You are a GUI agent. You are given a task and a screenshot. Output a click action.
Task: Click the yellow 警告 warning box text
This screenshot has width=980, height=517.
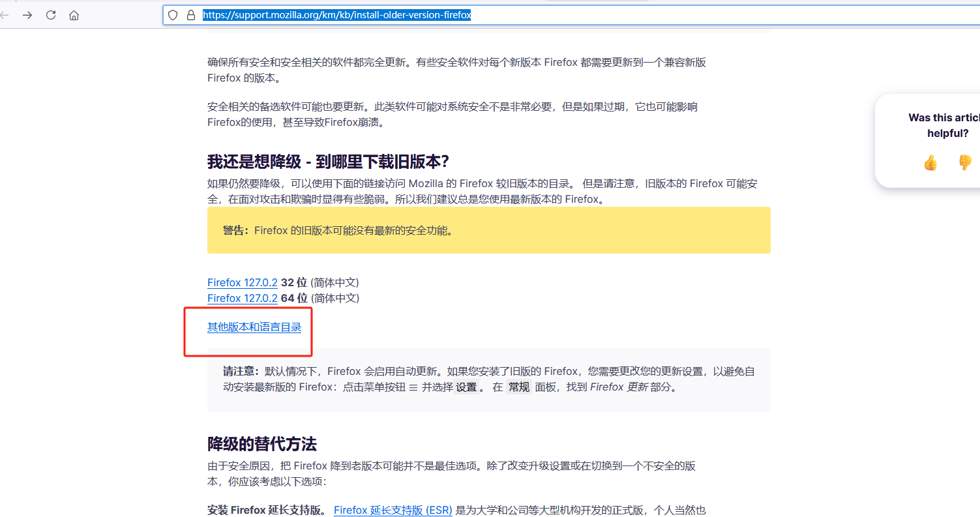pos(338,230)
